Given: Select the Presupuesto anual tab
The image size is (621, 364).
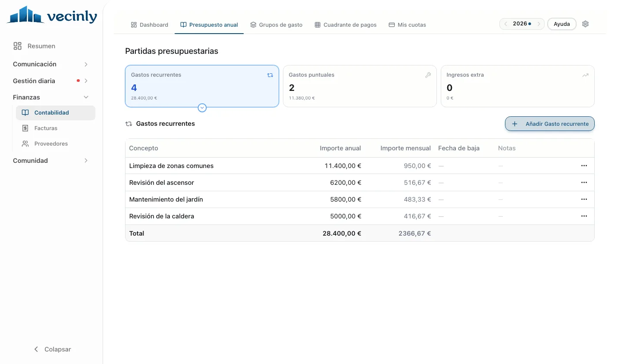Looking at the screenshot, I should point(209,25).
